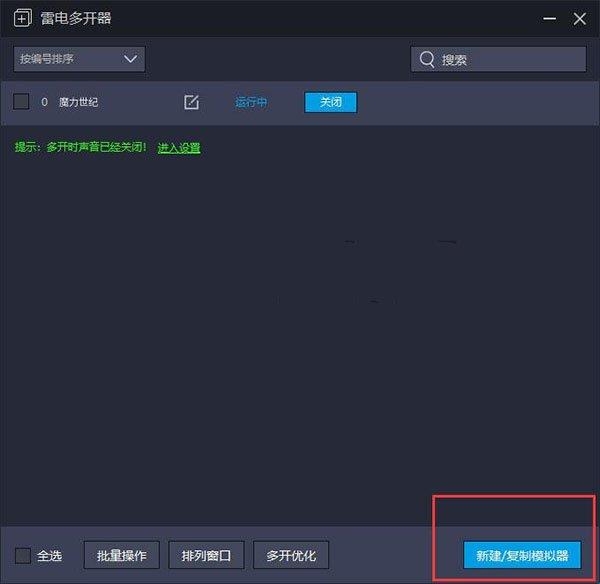
Task: Click 新建/复制模拟器 to create emulator
Action: [x=522, y=555]
